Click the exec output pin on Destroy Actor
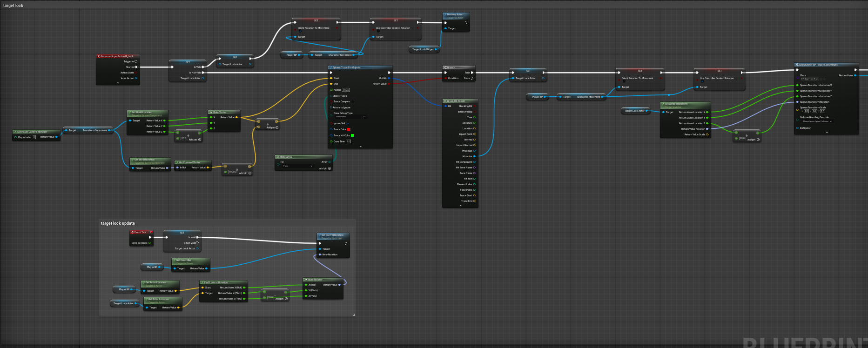This screenshot has width=868, height=348. click(466, 23)
